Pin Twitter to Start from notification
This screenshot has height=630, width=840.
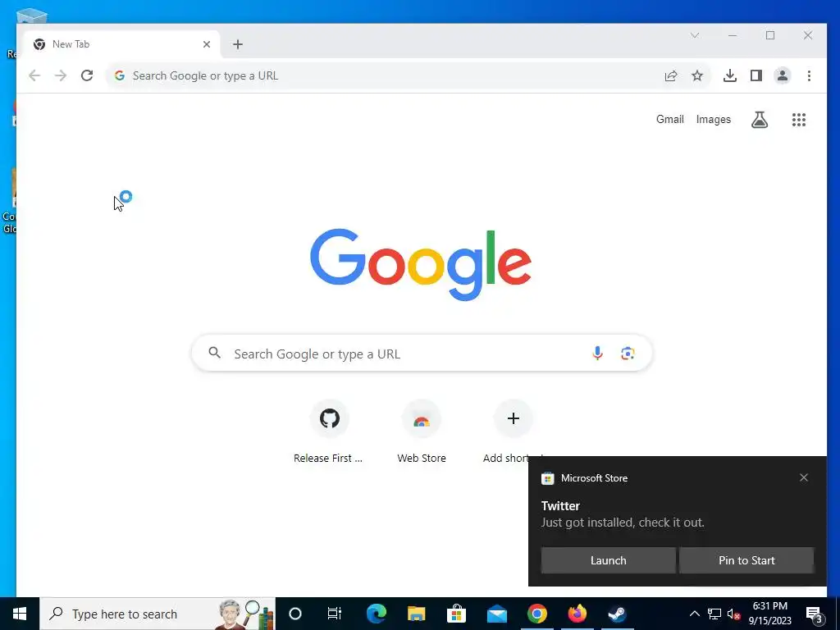(746, 560)
